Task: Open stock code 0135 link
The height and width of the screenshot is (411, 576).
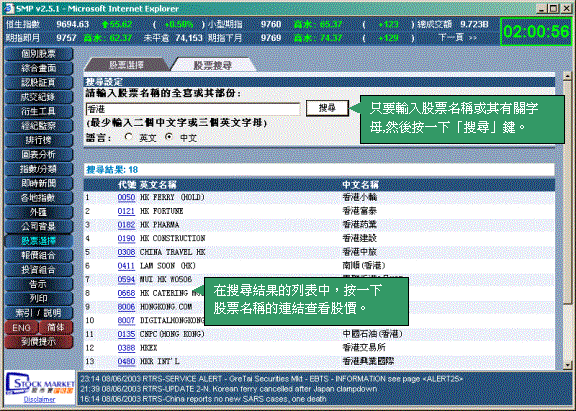Action: (x=126, y=334)
